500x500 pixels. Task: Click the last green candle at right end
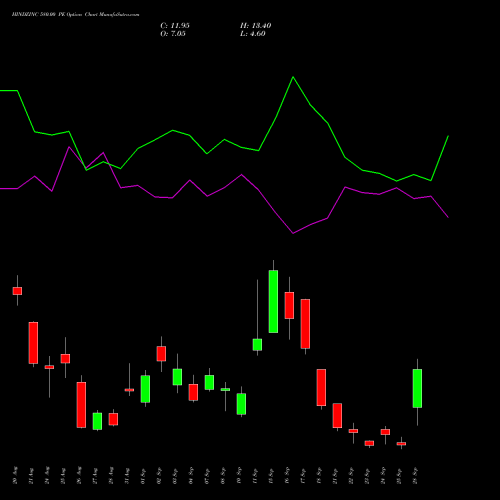click(417, 388)
